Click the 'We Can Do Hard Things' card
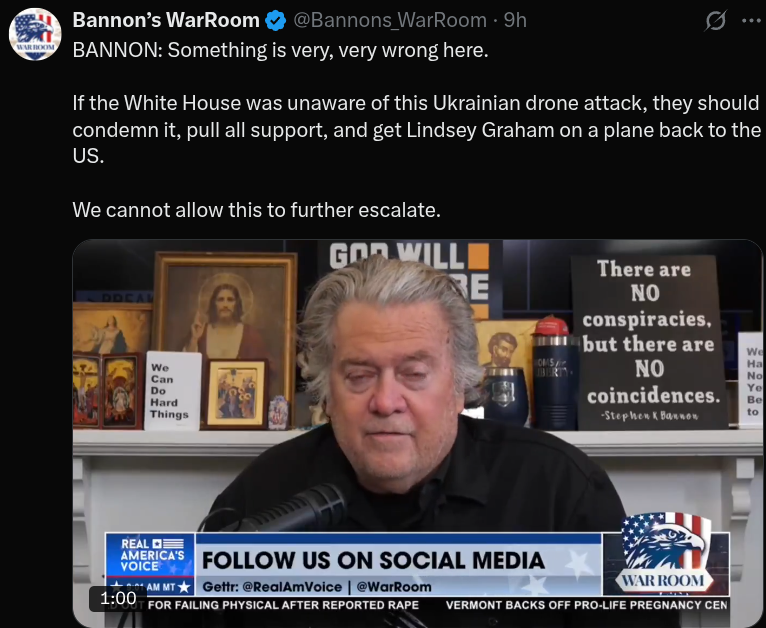Screen dimensions: 766x628 (172, 391)
